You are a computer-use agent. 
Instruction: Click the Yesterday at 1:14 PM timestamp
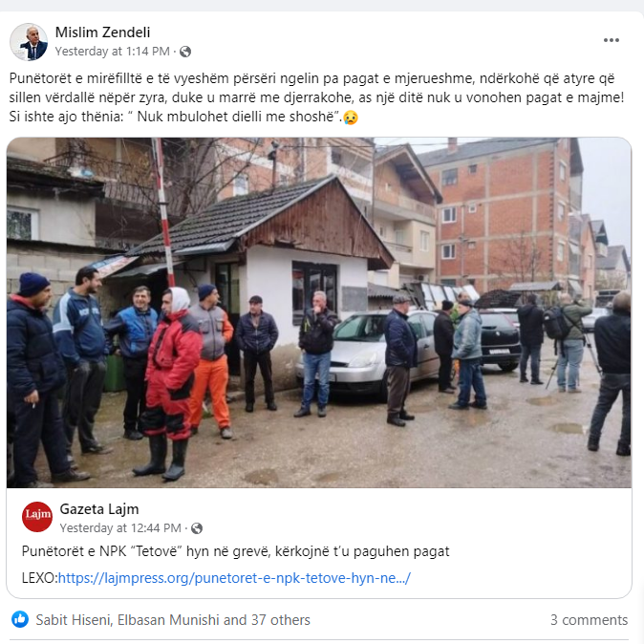(x=113, y=52)
